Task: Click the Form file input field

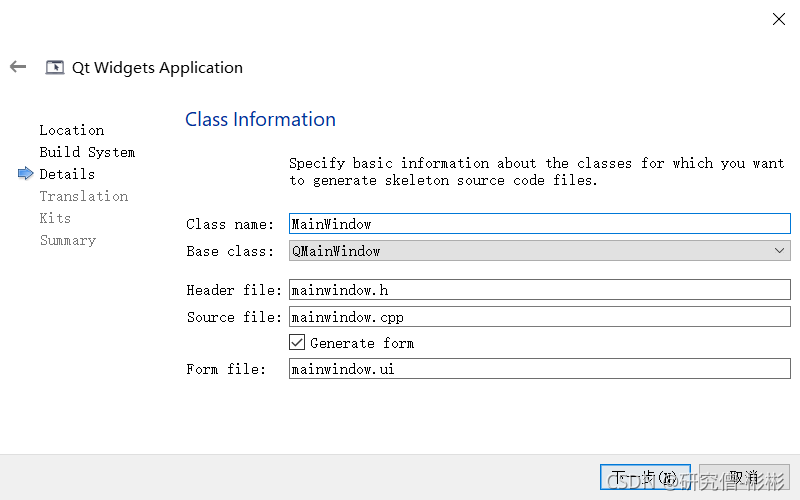Action: click(539, 368)
